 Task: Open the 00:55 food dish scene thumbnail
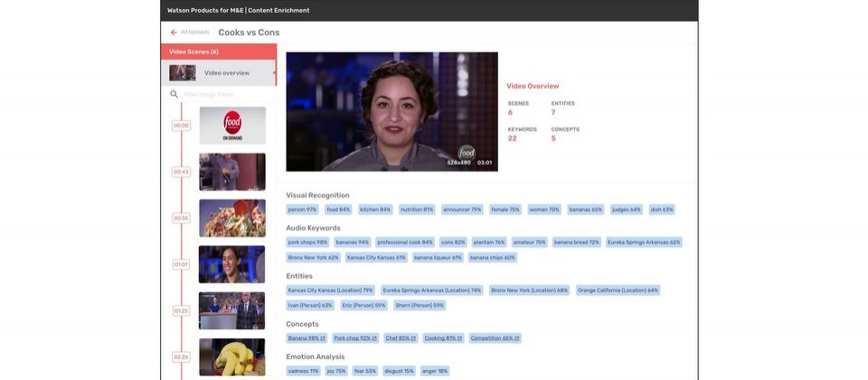[x=232, y=218]
